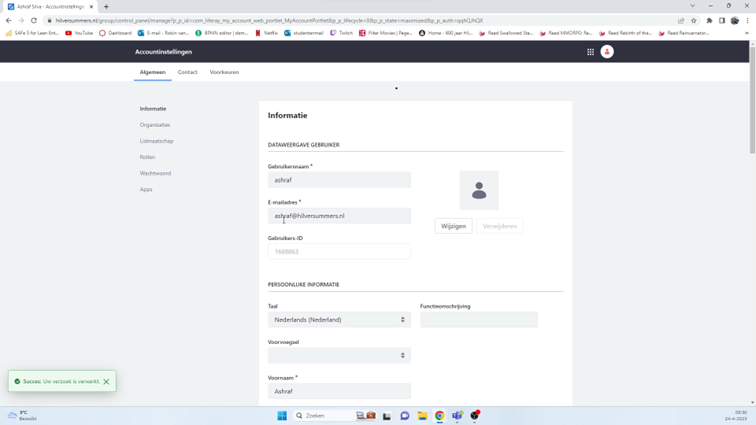Switch to the Contact tab
Screen dimensions: 756x425
coord(187,72)
